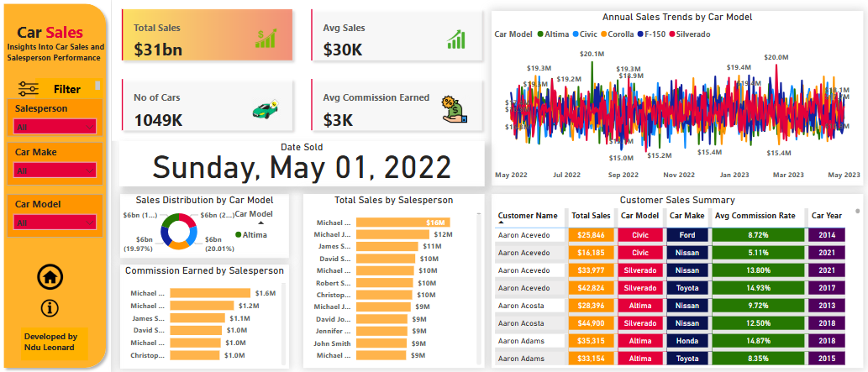Click the Developed by Ndu Leonard button

pyautogui.click(x=51, y=342)
